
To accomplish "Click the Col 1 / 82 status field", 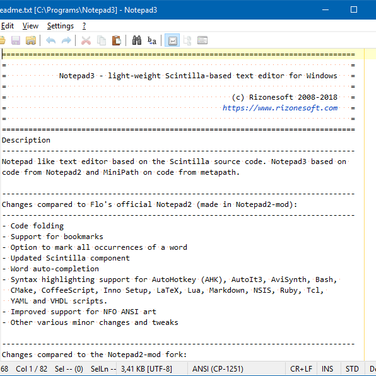I will [31, 369].
